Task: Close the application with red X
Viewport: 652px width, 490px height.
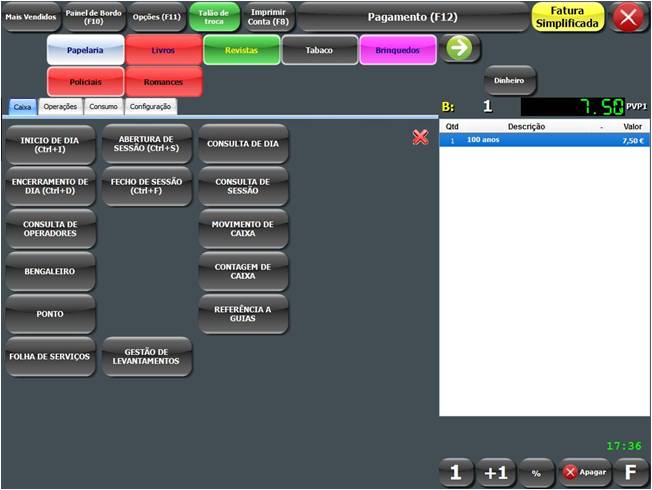Action: click(x=629, y=17)
